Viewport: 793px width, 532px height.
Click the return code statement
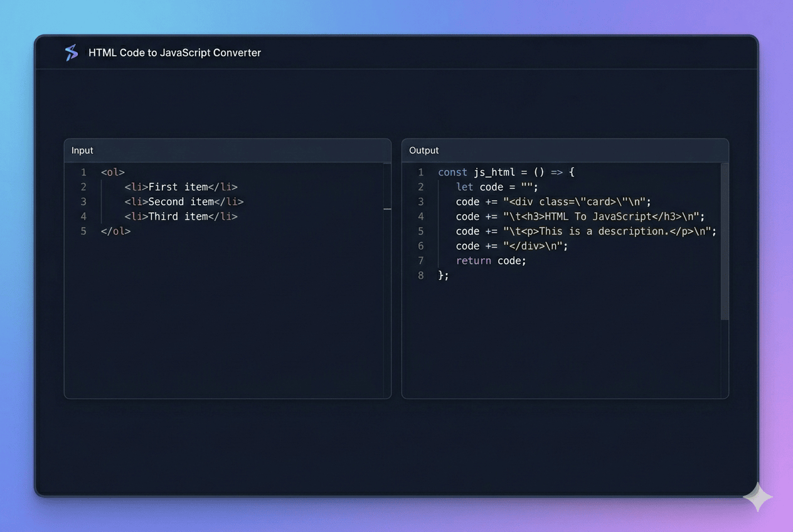(491, 260)
